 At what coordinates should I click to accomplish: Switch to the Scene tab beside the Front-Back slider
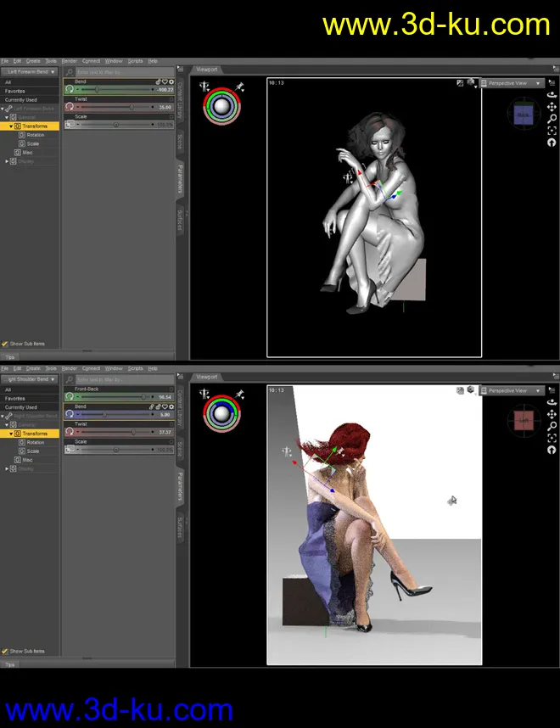click(180, 448)
